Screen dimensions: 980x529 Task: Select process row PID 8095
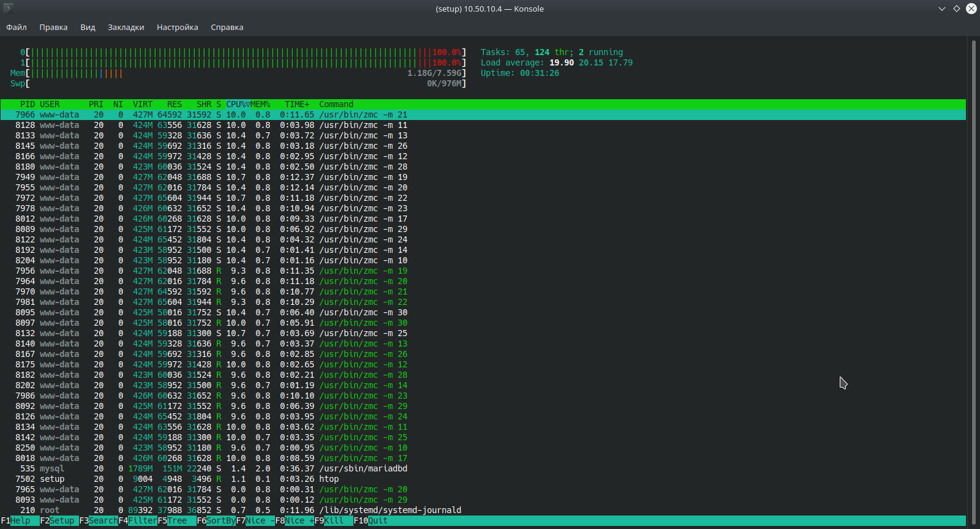point(483,312)
